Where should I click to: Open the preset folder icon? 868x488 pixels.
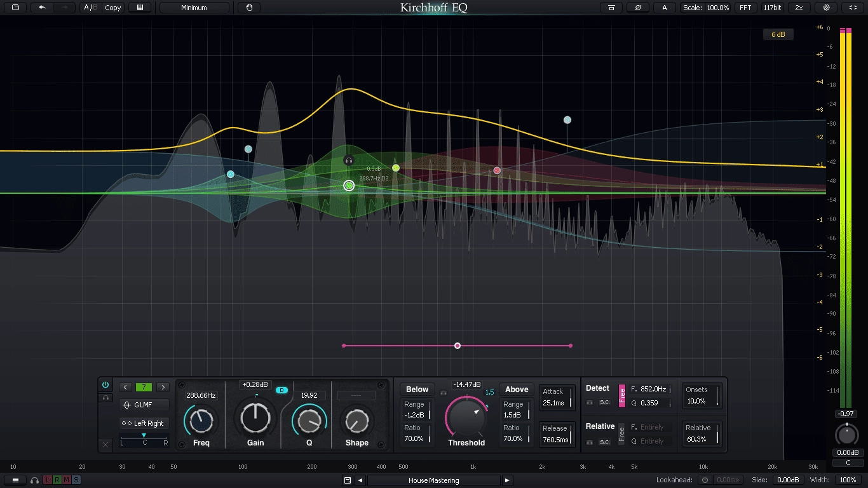[15, 8]
